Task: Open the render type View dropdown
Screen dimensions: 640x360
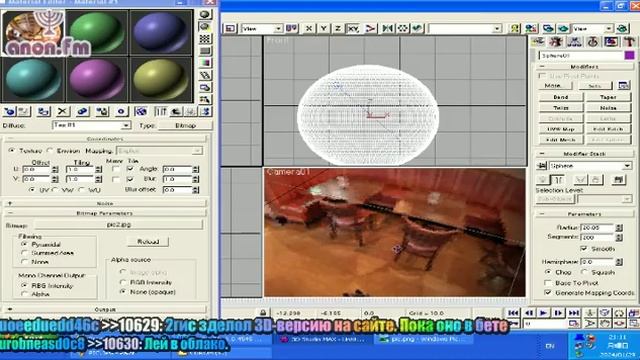Action: 609,29
